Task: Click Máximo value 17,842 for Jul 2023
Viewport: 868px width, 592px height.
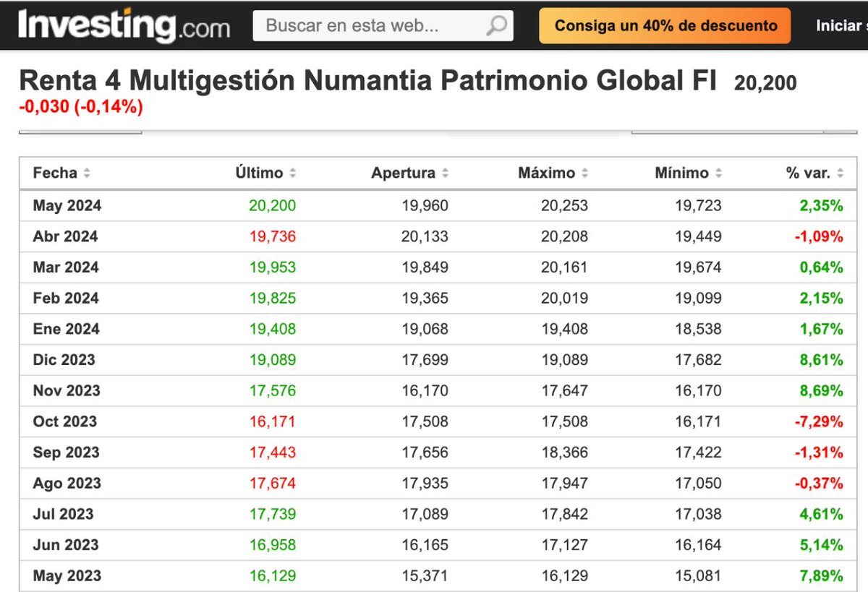Action: pyautogui.click(x=565, y=514)
